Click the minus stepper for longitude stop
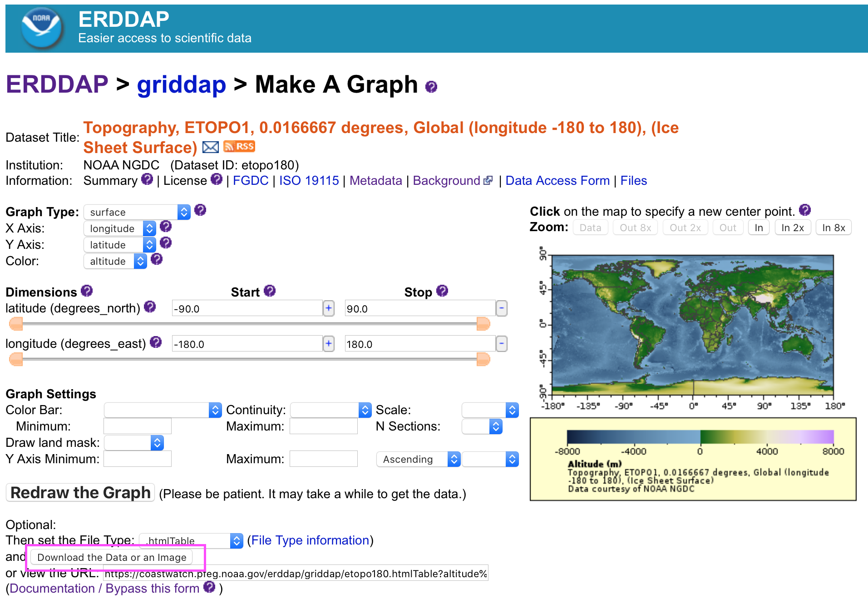Image resolution: width=868 pixels, height=604 pixels. (501, 344)
